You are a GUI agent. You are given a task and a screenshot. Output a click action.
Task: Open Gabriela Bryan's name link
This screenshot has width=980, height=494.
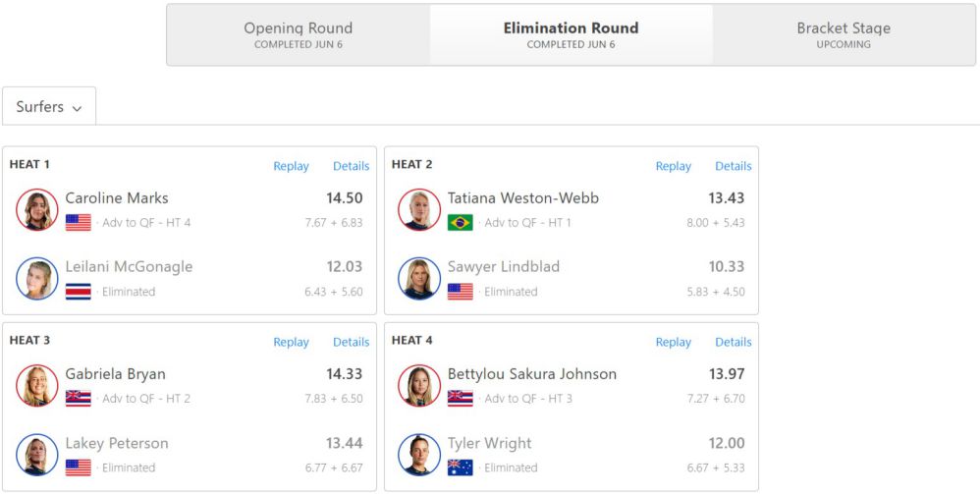pos(116,374)
